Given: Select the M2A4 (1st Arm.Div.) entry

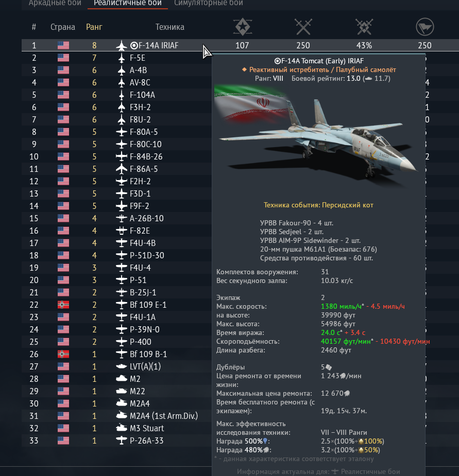Looking at the screenshot, I should pos(163,416).
